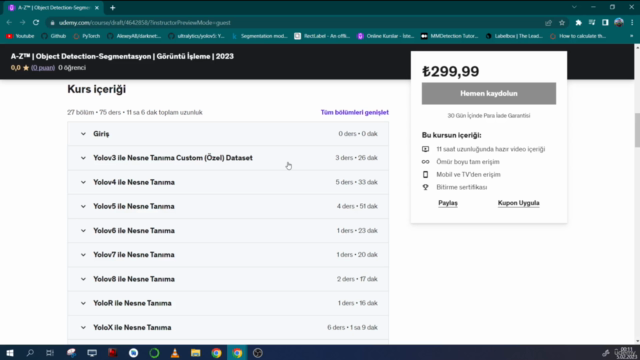Open the Labelbox bookmark

click(x=514, y=36)
